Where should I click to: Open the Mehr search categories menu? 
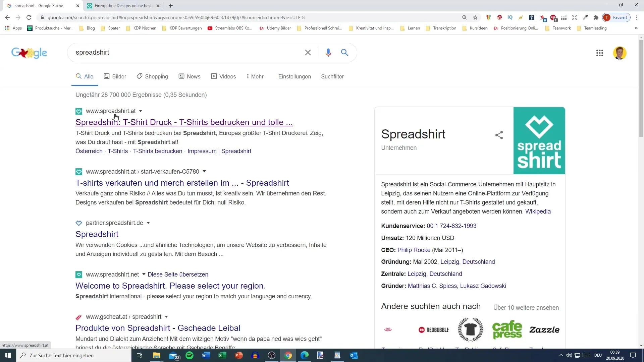pyautogui.click(x=255, y=76)
